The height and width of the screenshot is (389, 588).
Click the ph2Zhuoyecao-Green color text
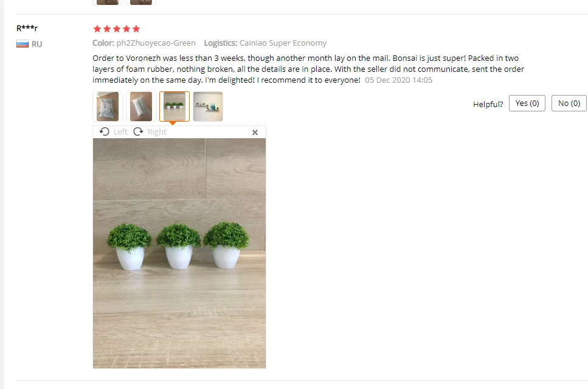[x=156, y=43]
